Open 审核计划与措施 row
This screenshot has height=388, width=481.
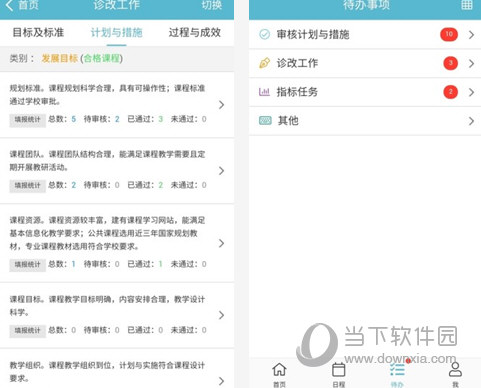pyautogui.click(x=365, y=34)
